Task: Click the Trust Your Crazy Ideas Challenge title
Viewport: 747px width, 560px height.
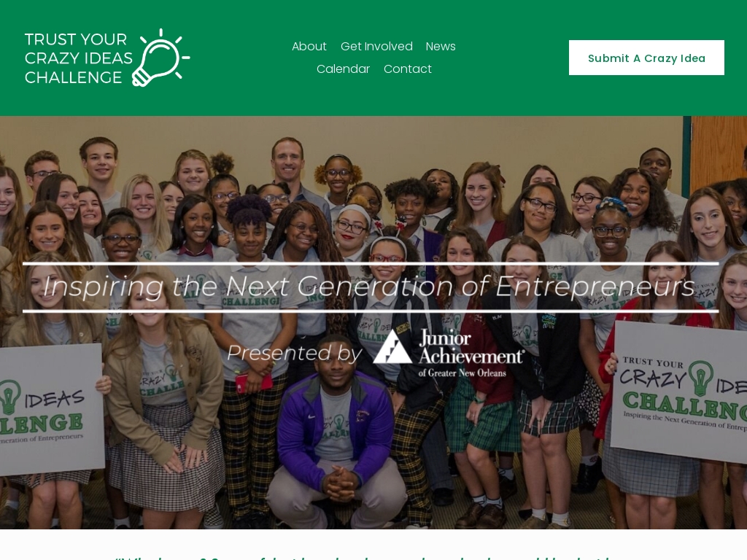Action: click(79, 58)
